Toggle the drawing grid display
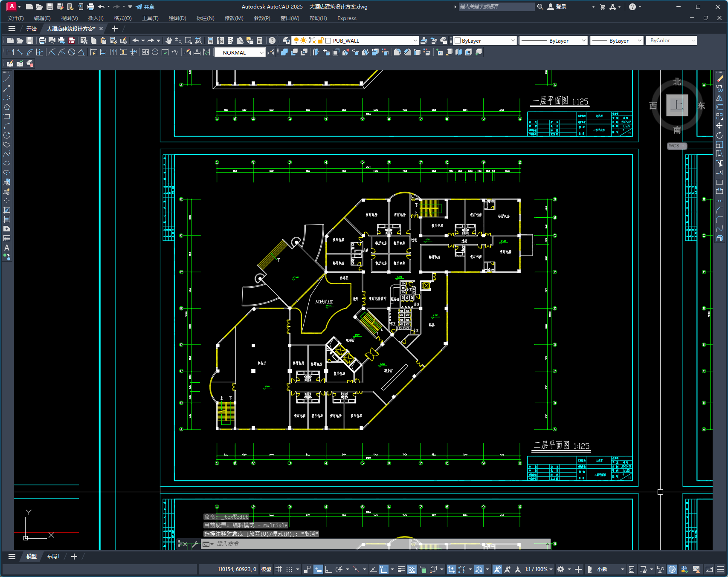Screen dimensions: 728x577 pyautogui.click(x=278, y=569)
